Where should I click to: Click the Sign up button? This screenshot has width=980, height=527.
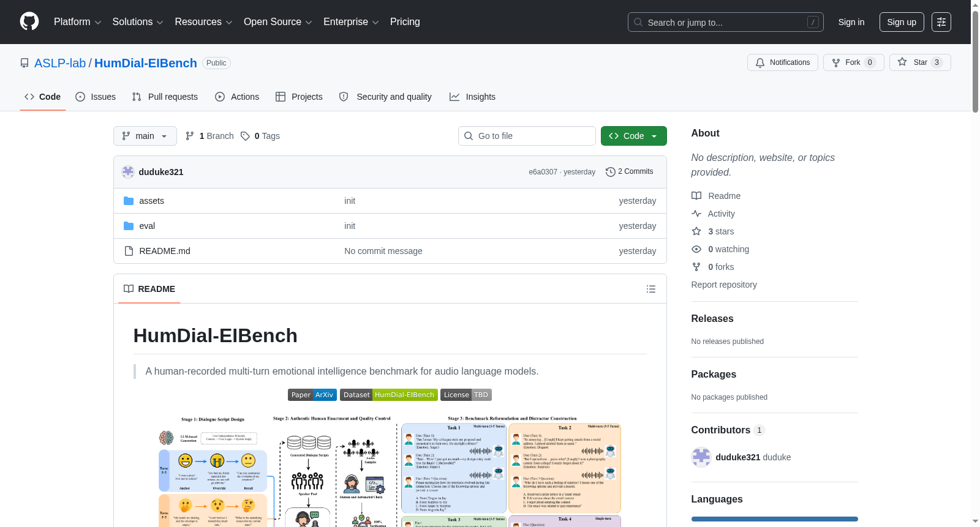902,22
